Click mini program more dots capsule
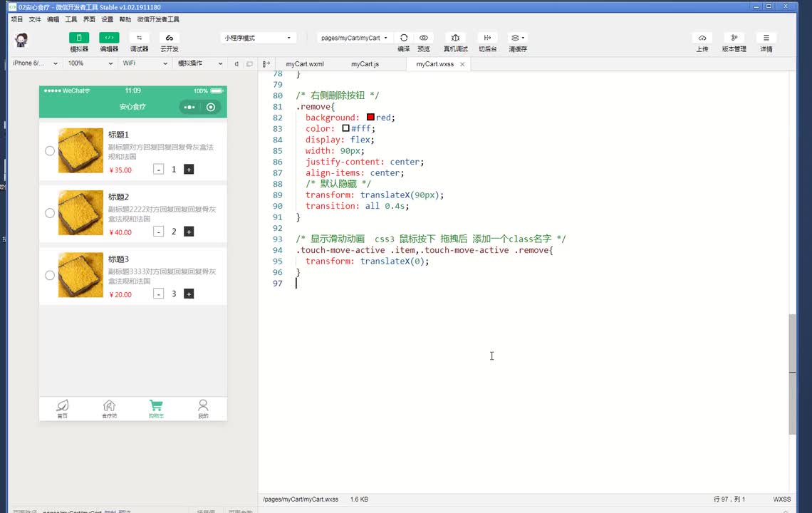The height and width of the screenshot is (513, 812). point(189,108)
